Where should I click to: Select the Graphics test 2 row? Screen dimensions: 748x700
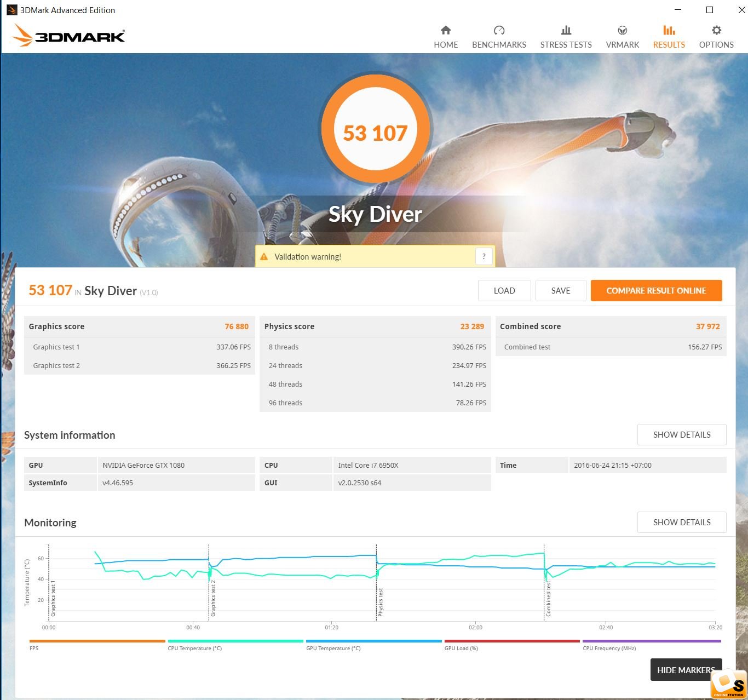[x=140, y=365]
